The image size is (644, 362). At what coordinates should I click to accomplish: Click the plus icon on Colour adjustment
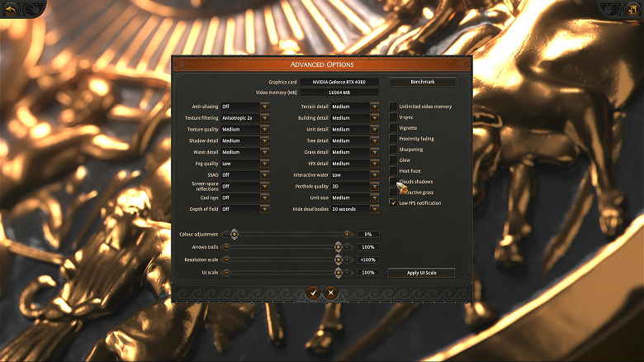347,235
